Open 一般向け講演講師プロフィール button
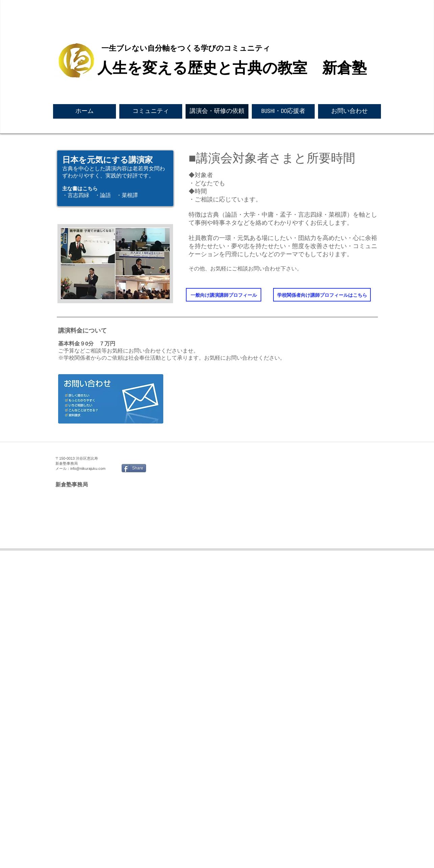The height and width of the screenshot is (868, 434). point(223,295)
